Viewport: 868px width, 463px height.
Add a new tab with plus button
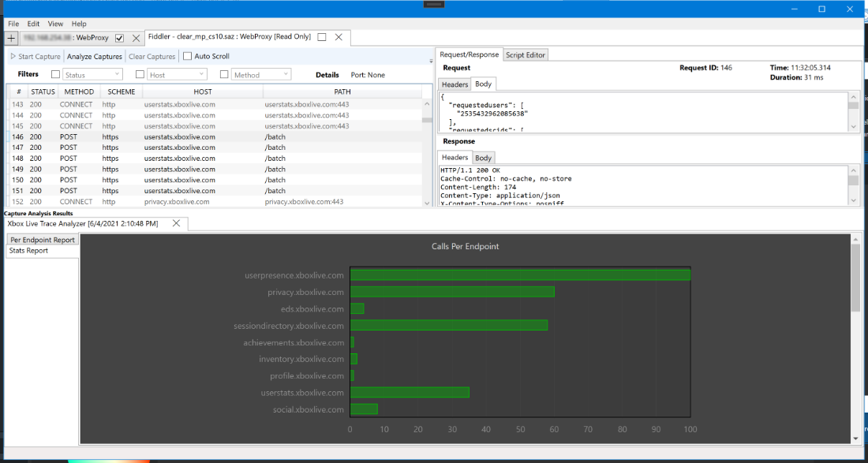(12, 38)
